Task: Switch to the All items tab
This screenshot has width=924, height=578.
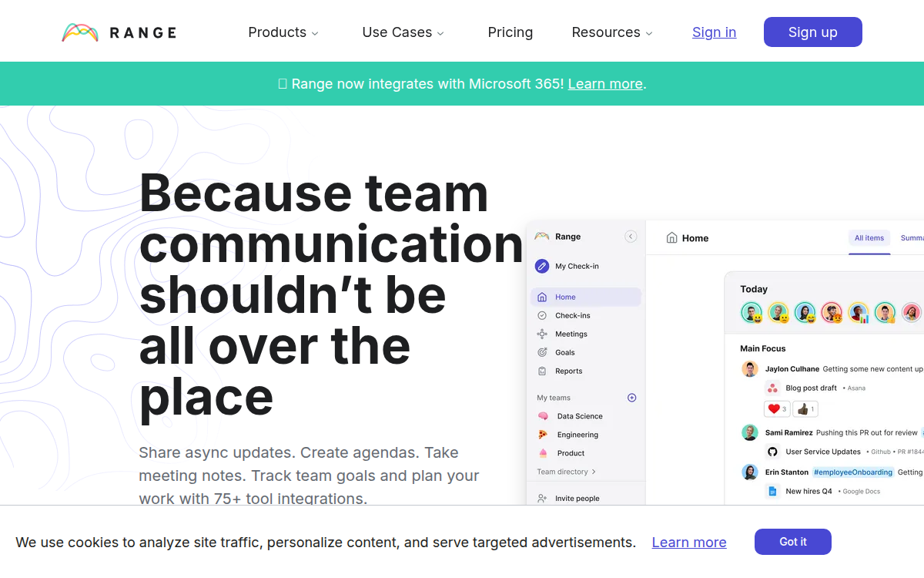Action: 869,238
